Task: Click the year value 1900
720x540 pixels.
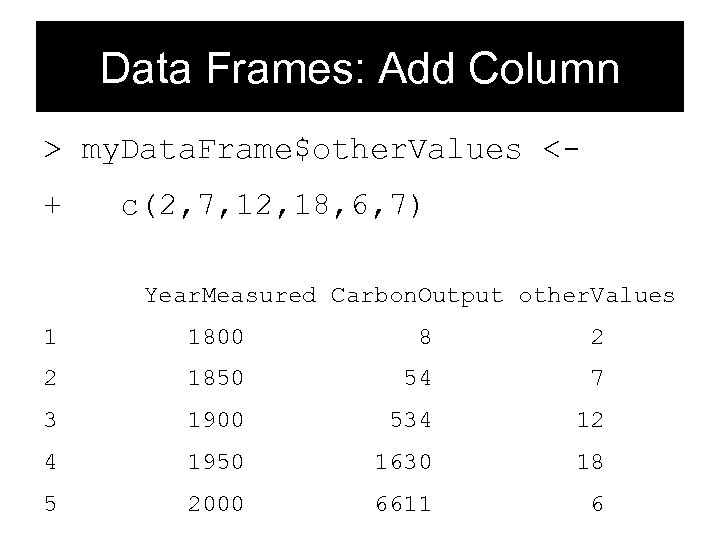Action: tap(216, 421)
